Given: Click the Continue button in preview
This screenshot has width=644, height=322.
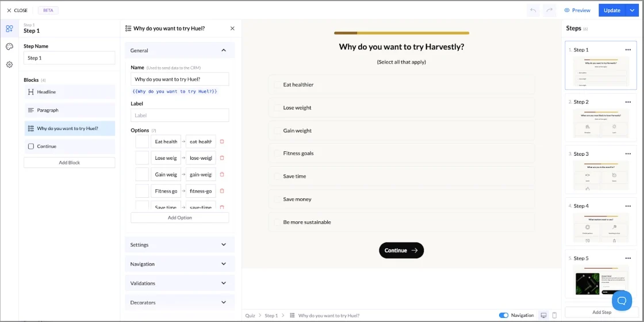Looking at the screenshot, I should tap(401, 250).
